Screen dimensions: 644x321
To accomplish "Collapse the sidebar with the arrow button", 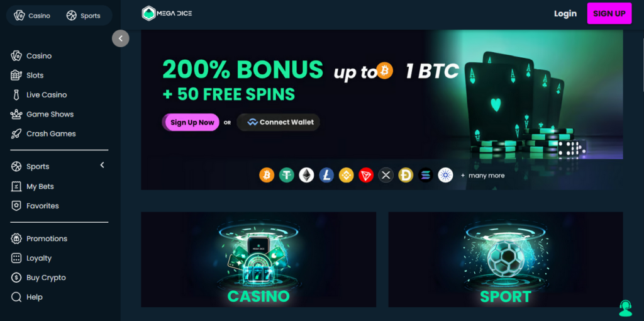I will click(x=121, y=38).
